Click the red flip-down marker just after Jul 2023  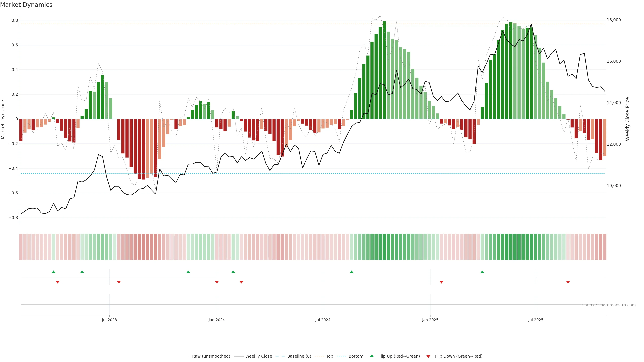119,282
